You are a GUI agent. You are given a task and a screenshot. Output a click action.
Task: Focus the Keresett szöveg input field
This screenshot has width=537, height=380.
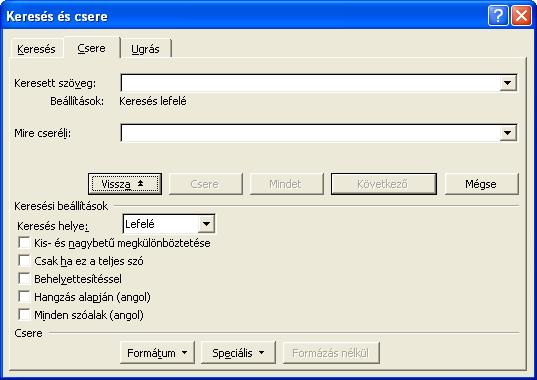[310, 83]
